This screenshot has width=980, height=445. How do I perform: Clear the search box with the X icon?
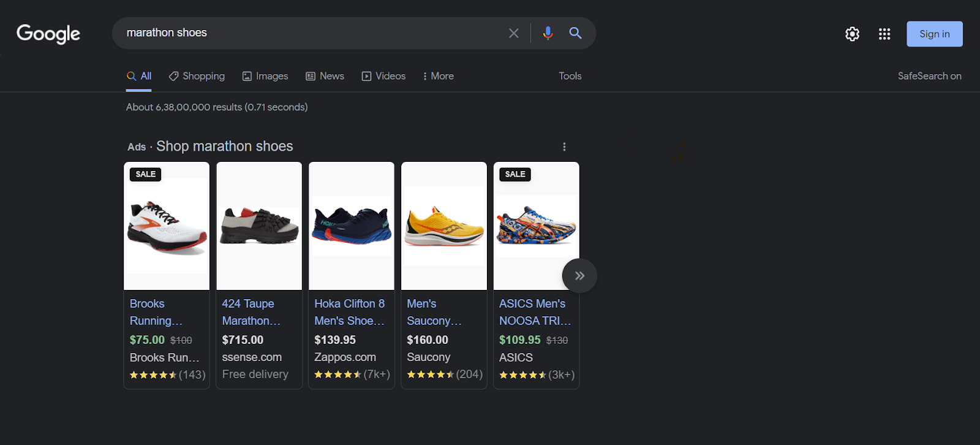point(514,33)
